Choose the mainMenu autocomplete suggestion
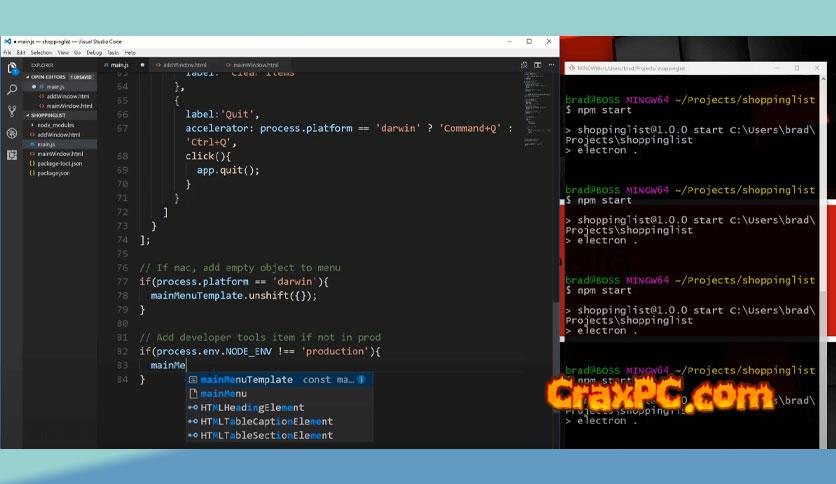 [279, 393]
